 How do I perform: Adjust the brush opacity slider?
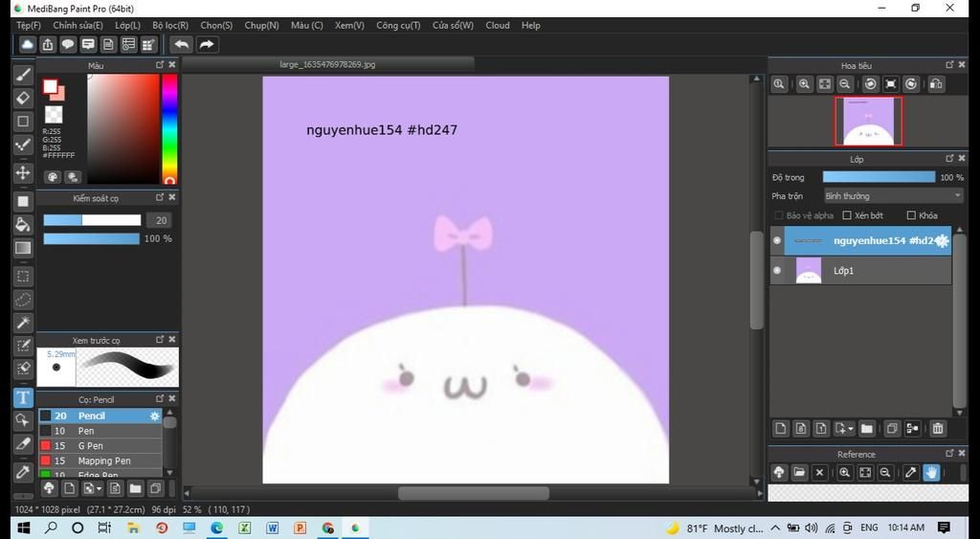tap(92, 238)
